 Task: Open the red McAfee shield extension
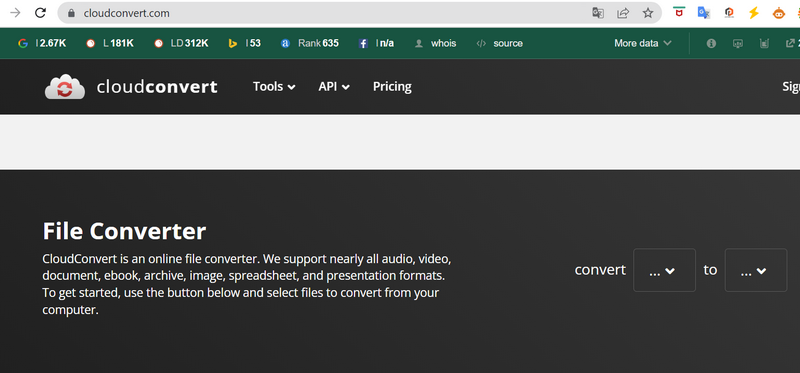679,12
